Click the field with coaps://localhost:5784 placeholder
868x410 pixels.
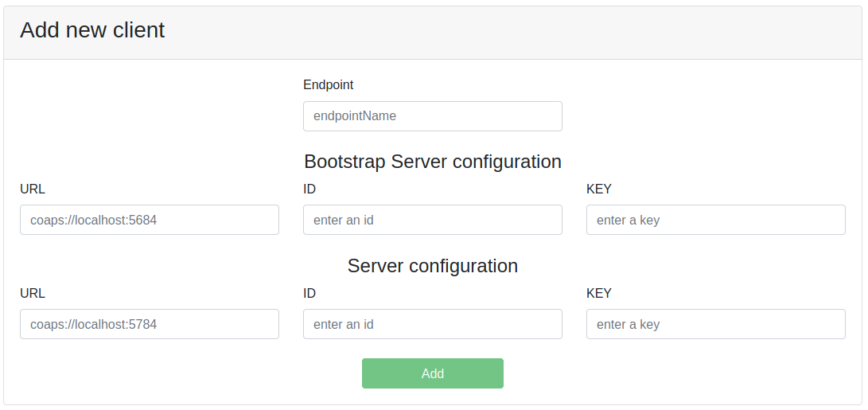tap(149, 324)
